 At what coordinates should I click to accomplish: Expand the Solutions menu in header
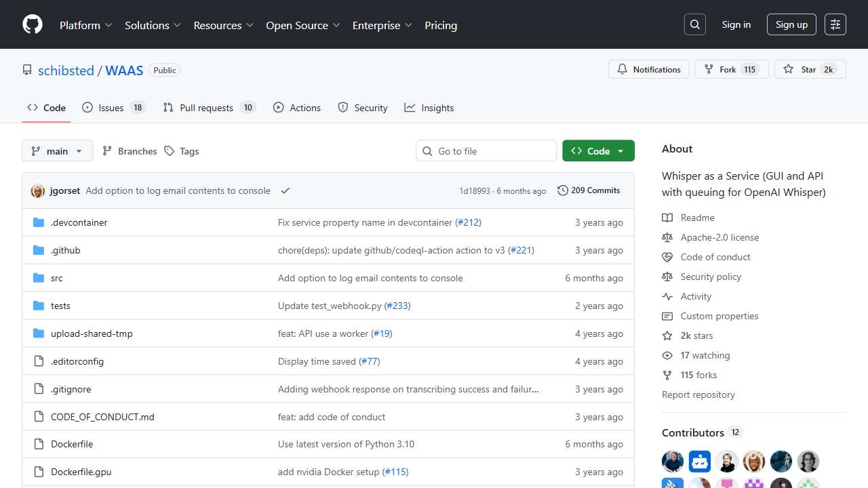tap(153, 25)
